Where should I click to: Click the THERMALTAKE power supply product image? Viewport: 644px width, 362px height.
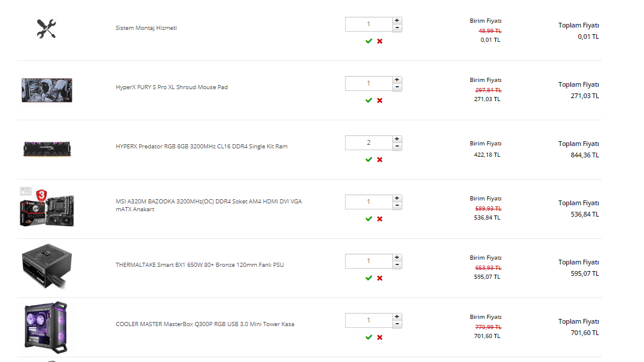click(x=47, y=266)
